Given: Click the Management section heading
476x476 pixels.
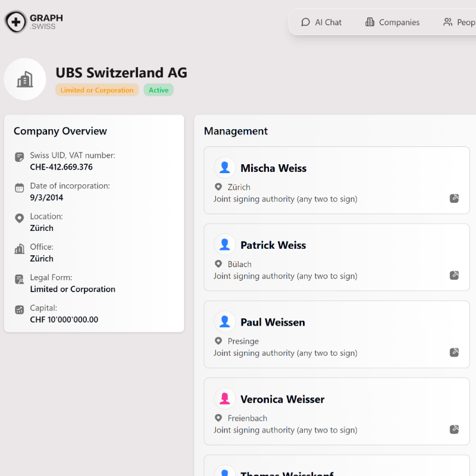Looking at the screenshot, I should click(236, 131).
